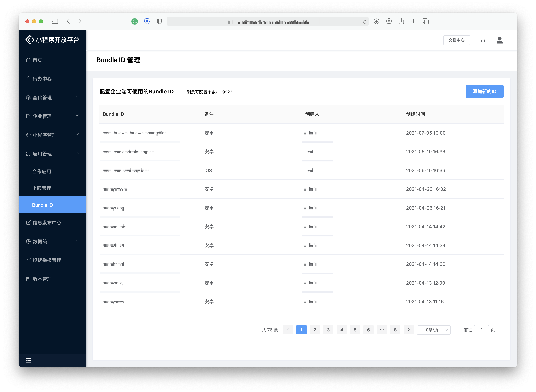The height and width of the screenshot is (392, 536).
Task: Click the pagination ellipsis to jump pages
Action: click(382, 330)
